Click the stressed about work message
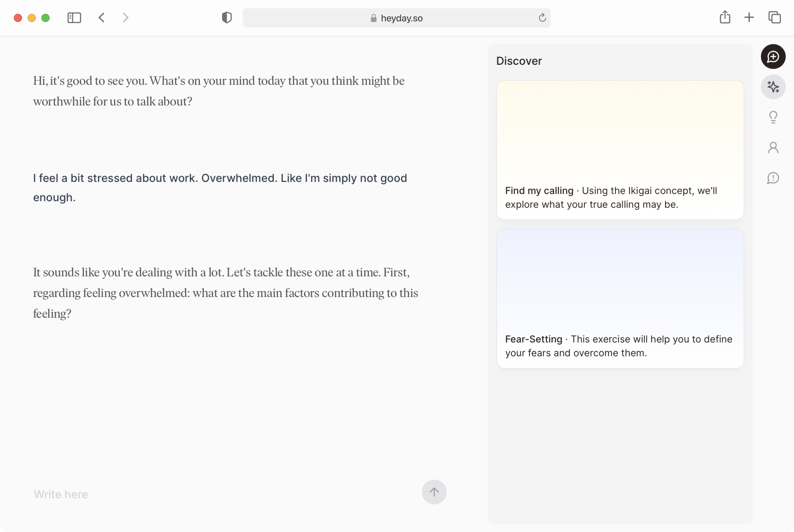This screenshot has height=532, width=794. [x=220, y=188]
